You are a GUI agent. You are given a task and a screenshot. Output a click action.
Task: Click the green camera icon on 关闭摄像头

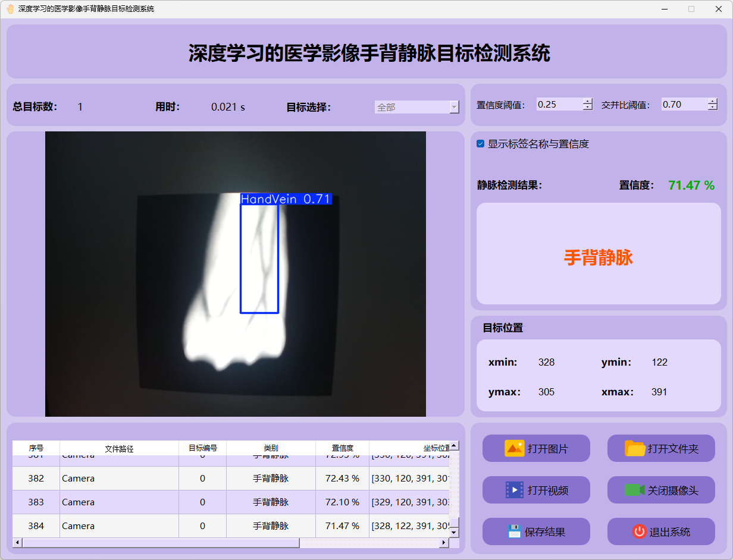click(634, 490)
